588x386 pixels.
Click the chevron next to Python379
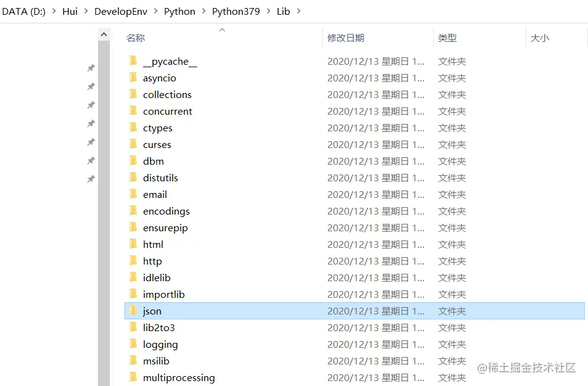pos(267,11)
